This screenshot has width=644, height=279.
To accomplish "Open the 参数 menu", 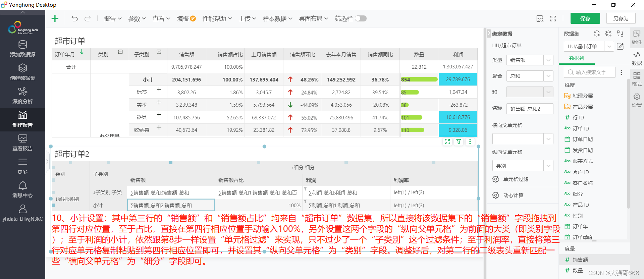I will click(x=137, y=18).
